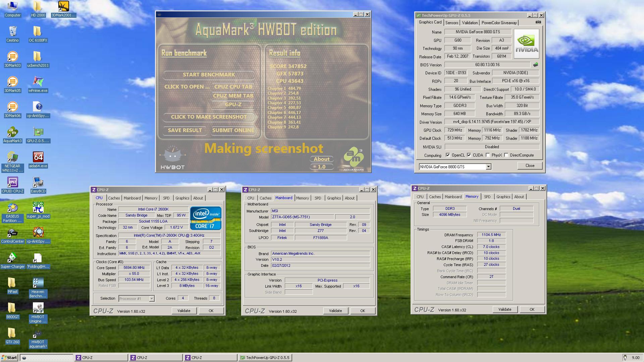
Task: Click the 1.0 version button in AquaMark
Action: click(321, 167)
